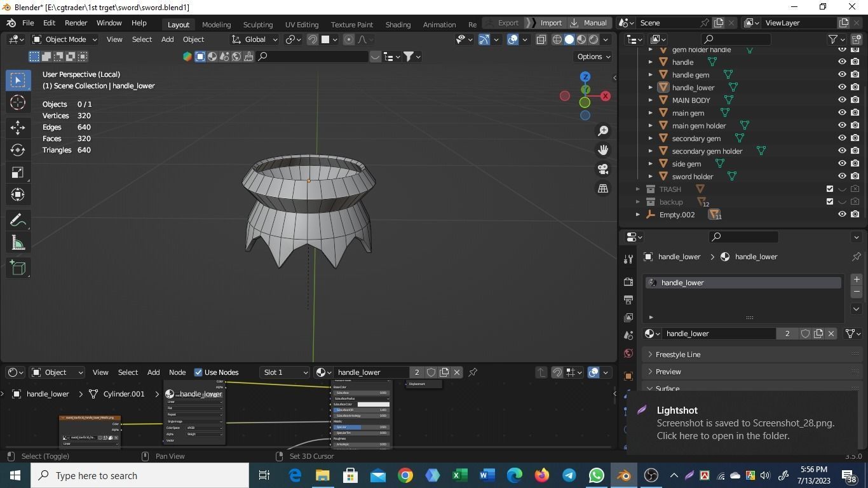The height and width of the screenshot is (488, 868).
Task: Select the Measure ruler tool
Action: 18,243
